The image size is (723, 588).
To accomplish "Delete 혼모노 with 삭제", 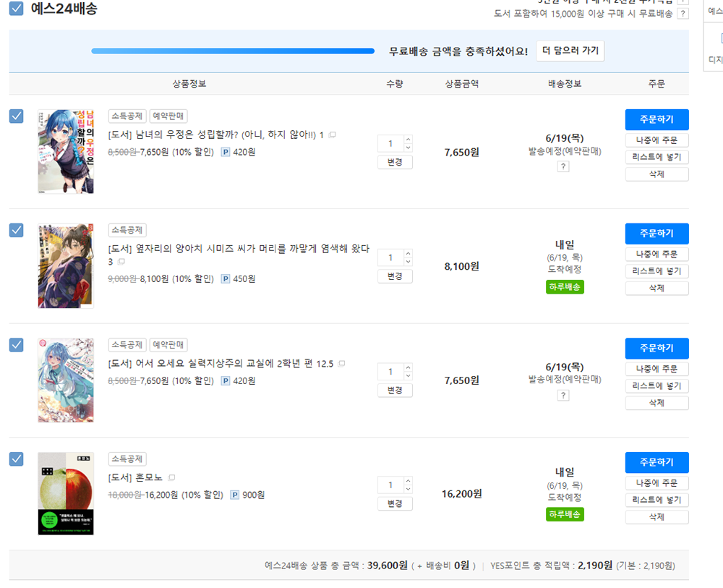I will 656,516.
